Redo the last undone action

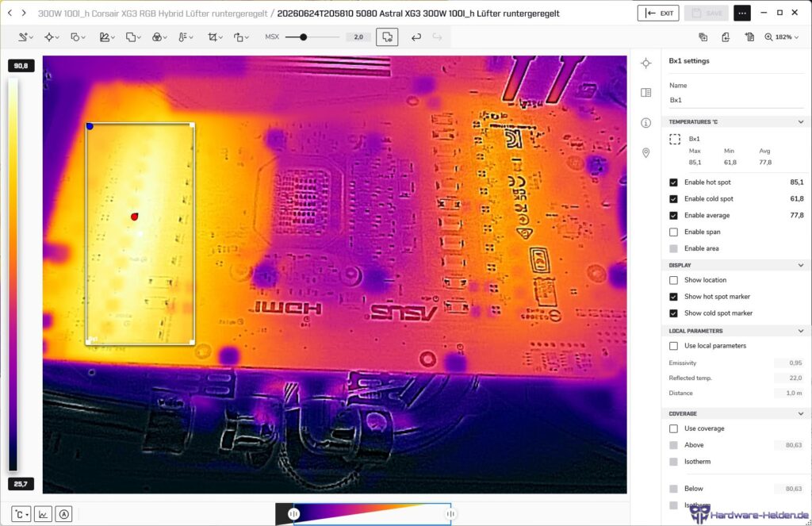point(437,37)
